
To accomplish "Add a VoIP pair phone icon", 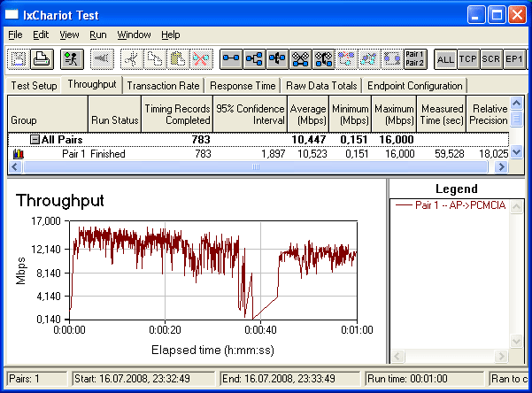I will (x=277, y=59).
